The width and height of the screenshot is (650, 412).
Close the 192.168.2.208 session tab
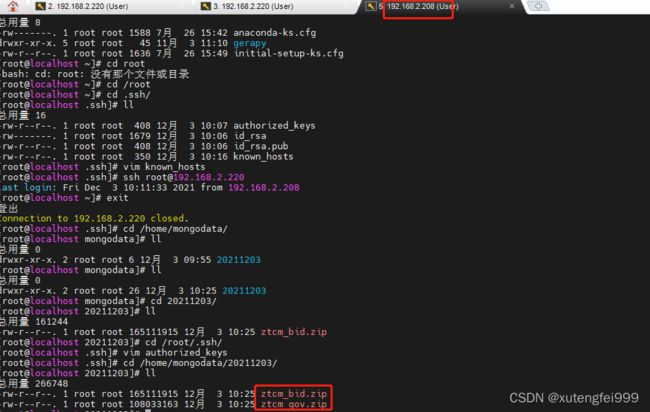[512, 6]
